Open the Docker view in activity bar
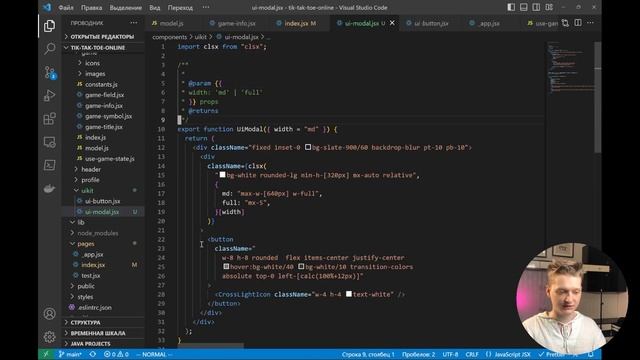Screen dimensions: 640x360 pos(49,189)
